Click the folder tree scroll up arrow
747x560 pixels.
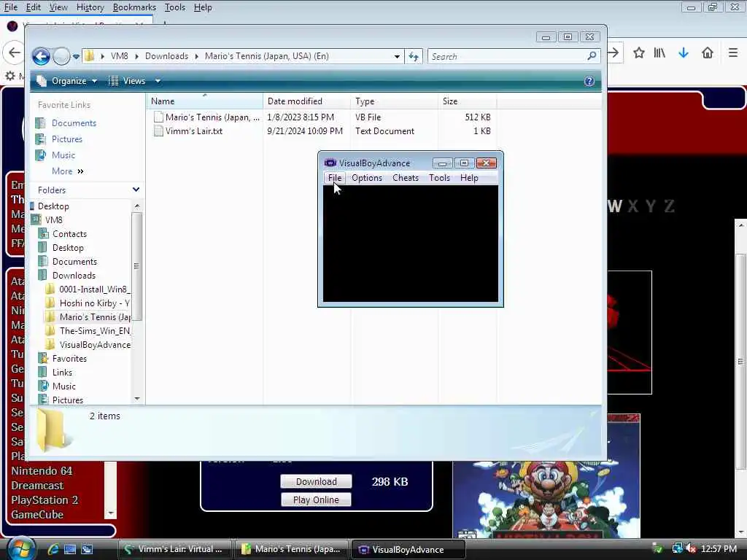137,206
